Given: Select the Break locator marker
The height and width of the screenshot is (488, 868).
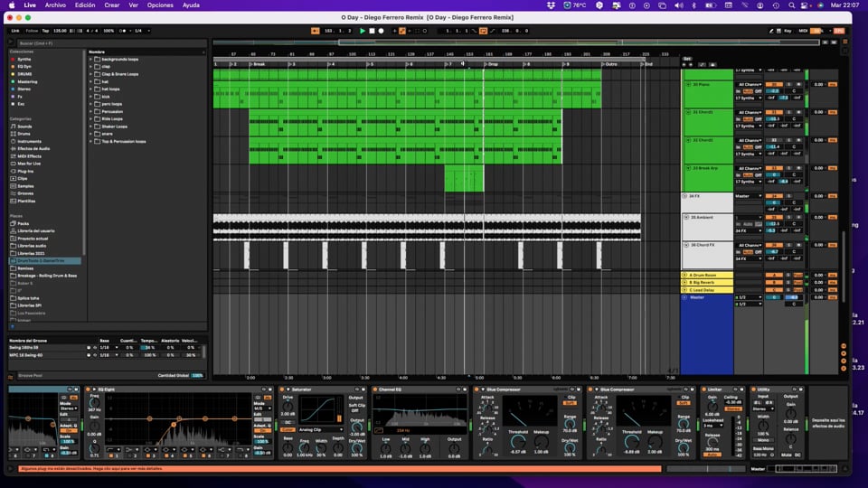Looking at the screenshot, I should [258, 64].
